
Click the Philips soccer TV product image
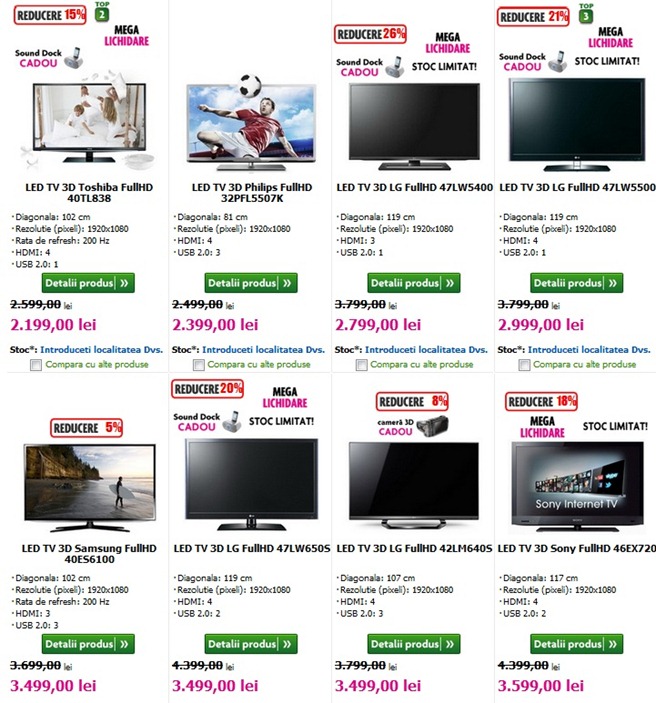tap(251, 122)
